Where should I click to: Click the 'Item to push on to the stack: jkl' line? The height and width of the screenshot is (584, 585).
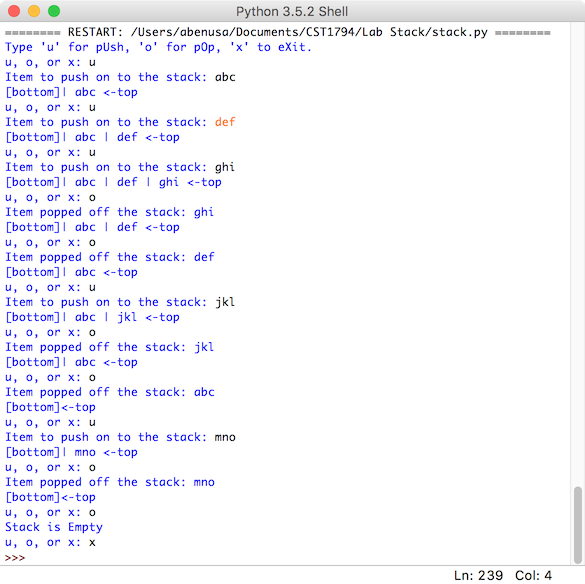(x=120, y=302)
